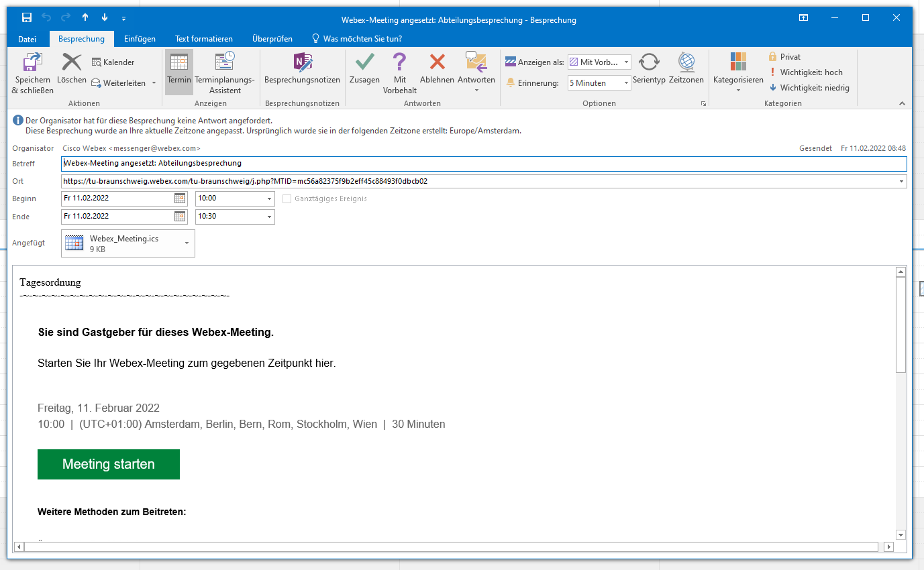
Task: Decline meeting with Ablehnen
Action: tap(437, 69)
